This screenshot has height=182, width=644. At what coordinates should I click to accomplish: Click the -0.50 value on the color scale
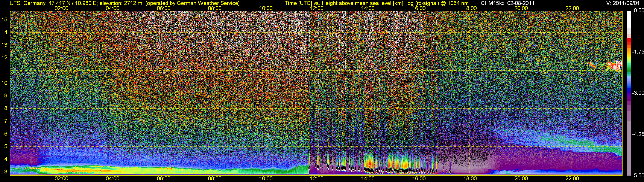click(638, 10)
